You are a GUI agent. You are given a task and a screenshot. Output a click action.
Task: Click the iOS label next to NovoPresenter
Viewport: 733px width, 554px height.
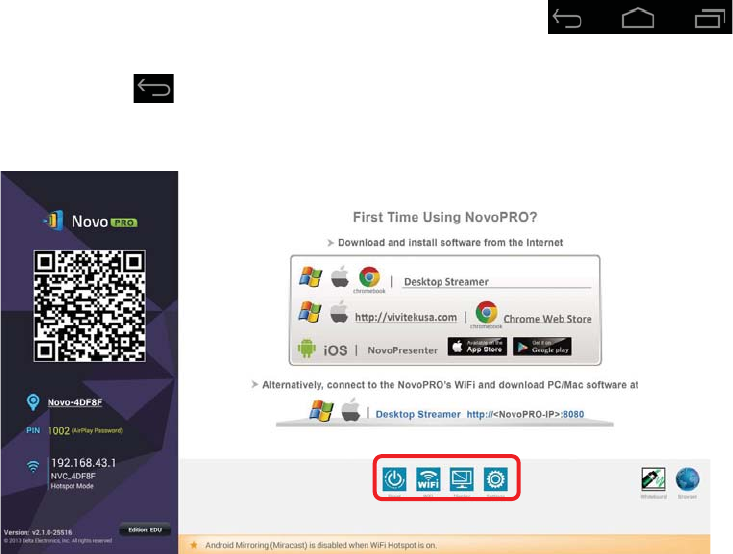point(335,350)
